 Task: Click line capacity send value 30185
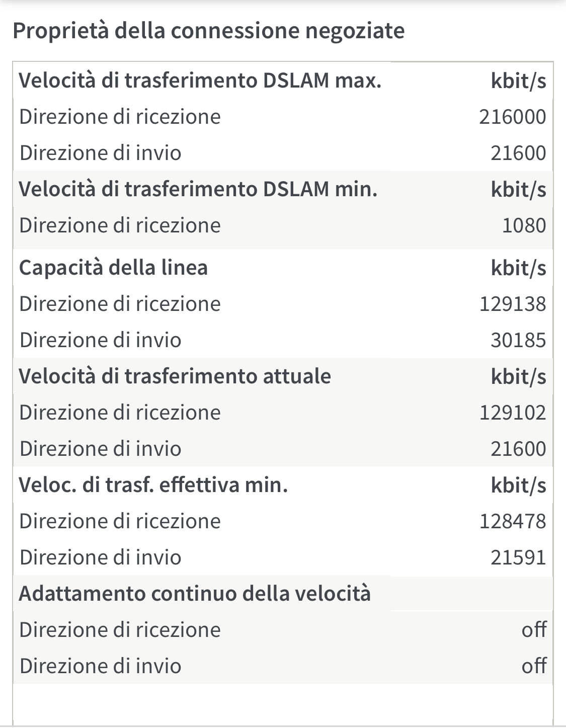coord(518,340)
